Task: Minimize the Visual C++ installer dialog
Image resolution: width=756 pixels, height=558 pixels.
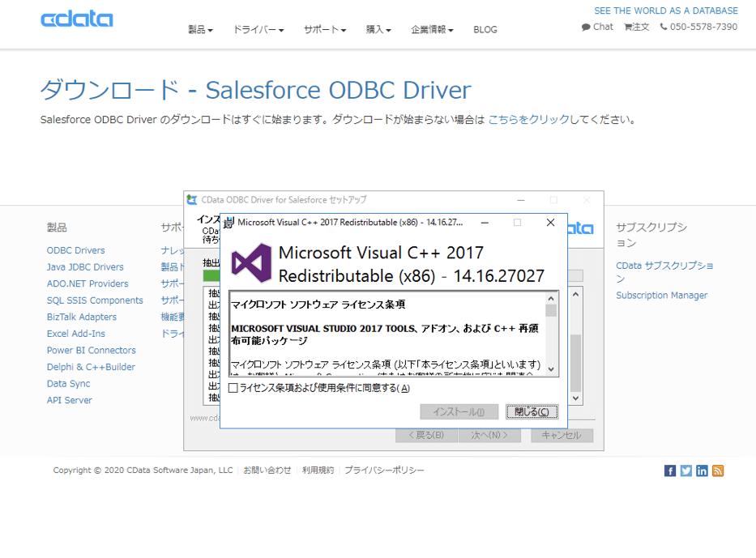Action: coord(485,223)
